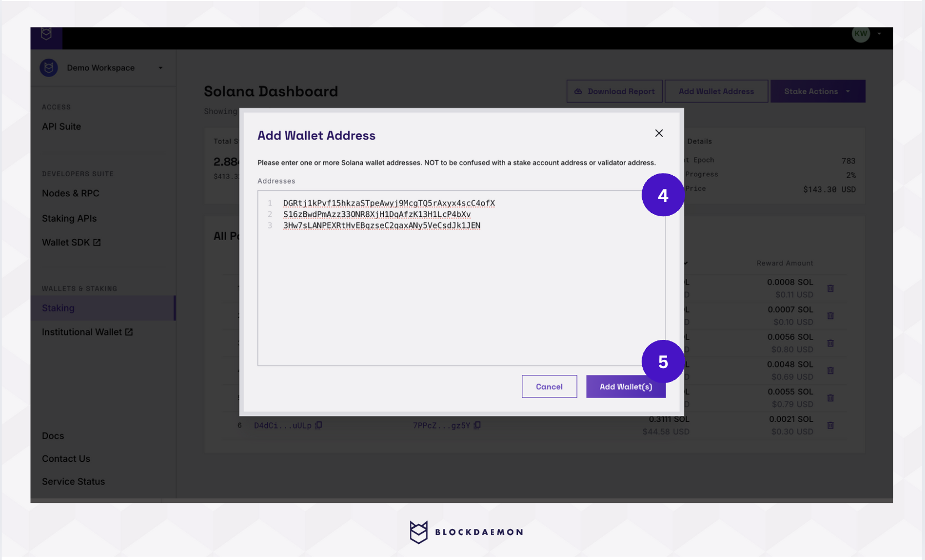The image size is (925, 560).
Task: Expand the user menu arrow beside KW
Action: pos(879,34)
